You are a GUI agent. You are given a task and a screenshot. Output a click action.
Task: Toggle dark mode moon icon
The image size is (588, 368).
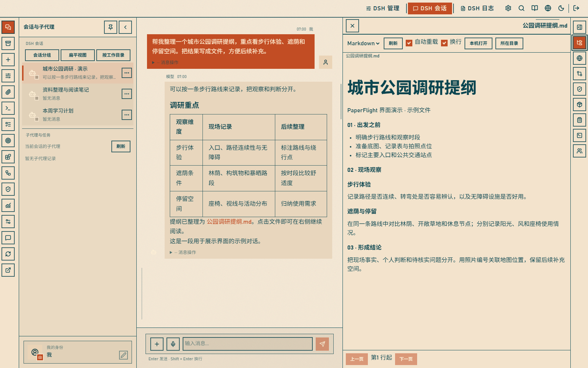coord(561,8)
